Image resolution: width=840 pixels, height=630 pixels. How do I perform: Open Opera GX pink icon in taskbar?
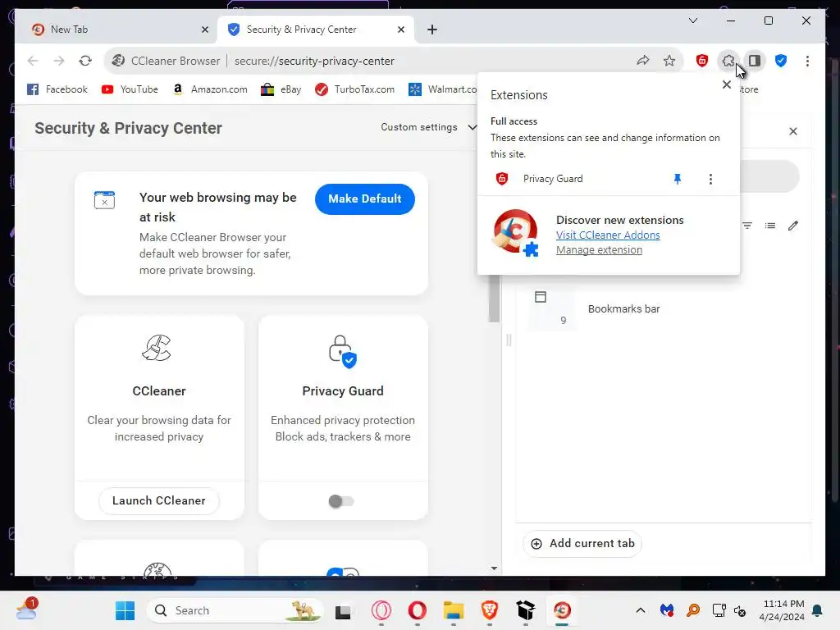(381, 610)
